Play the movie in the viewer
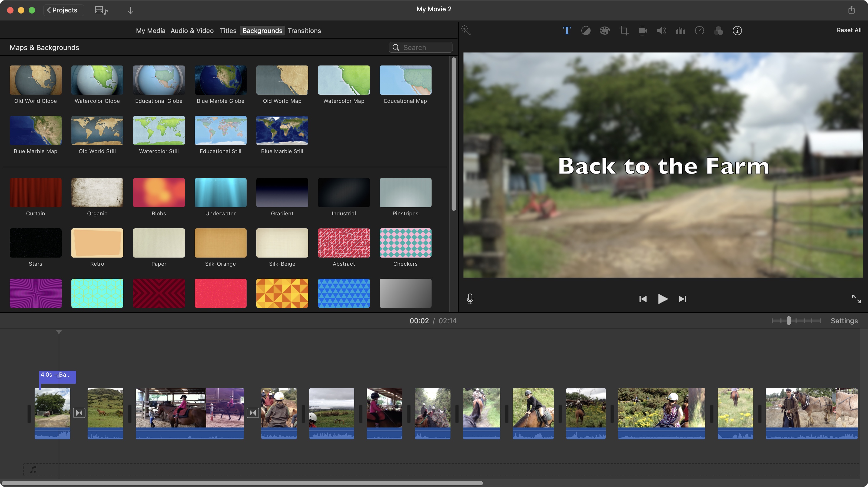This screenshot has height=487, width=868. 662,299
